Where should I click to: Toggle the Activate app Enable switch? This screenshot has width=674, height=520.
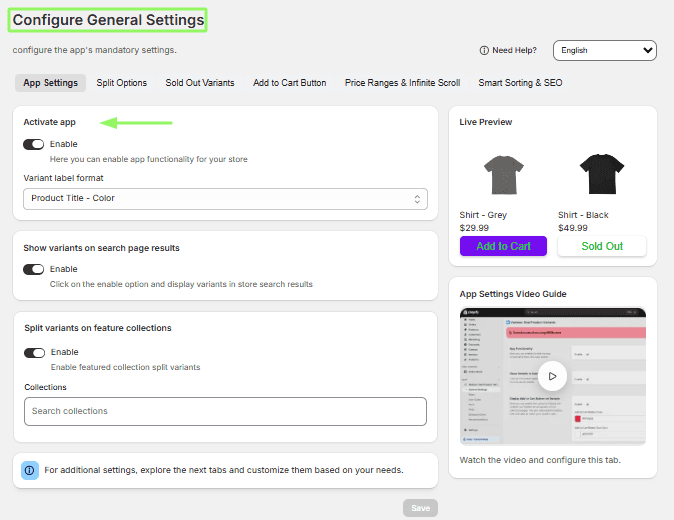34,144
